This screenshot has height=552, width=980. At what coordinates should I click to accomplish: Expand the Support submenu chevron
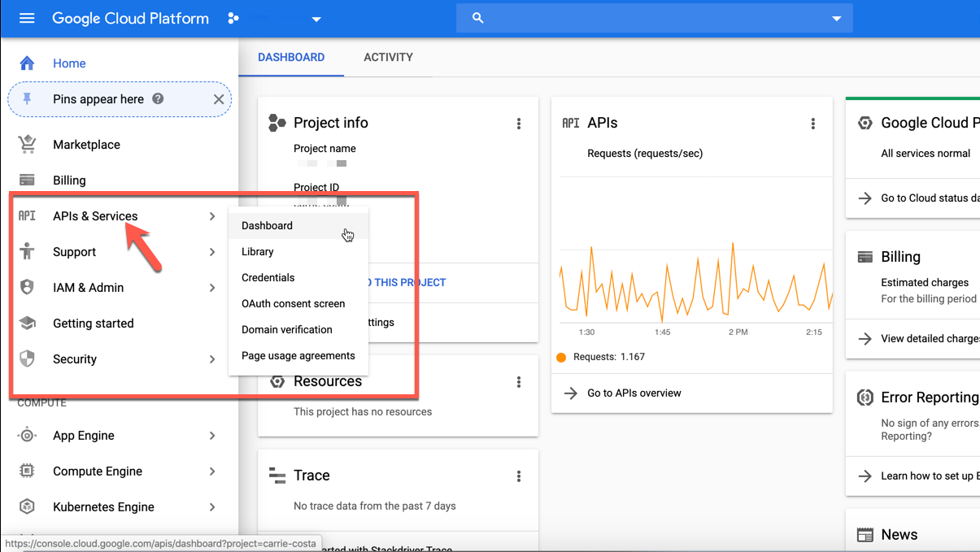click(211, 252)
